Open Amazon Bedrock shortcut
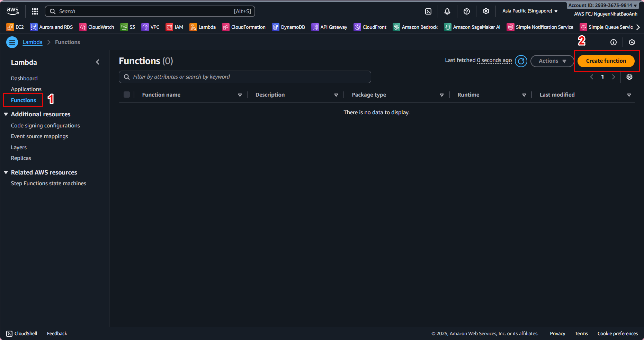Screen dimensions: 644x340 [x=415, y=27]
